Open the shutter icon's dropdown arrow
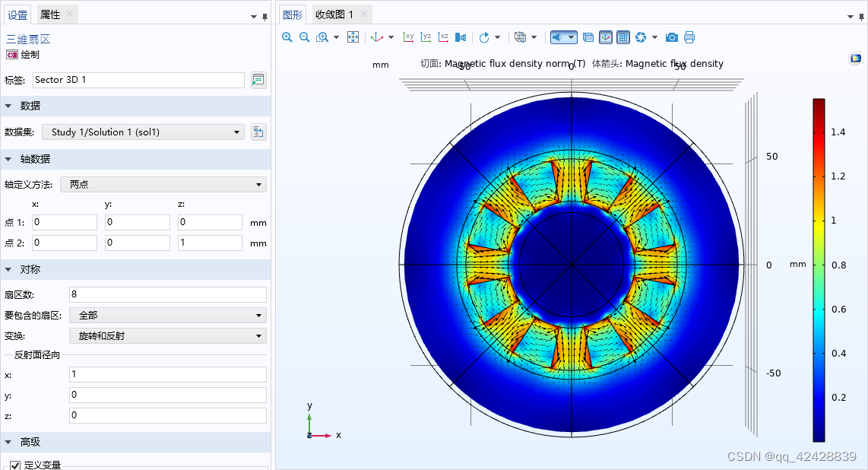 (x=654, y=37)
